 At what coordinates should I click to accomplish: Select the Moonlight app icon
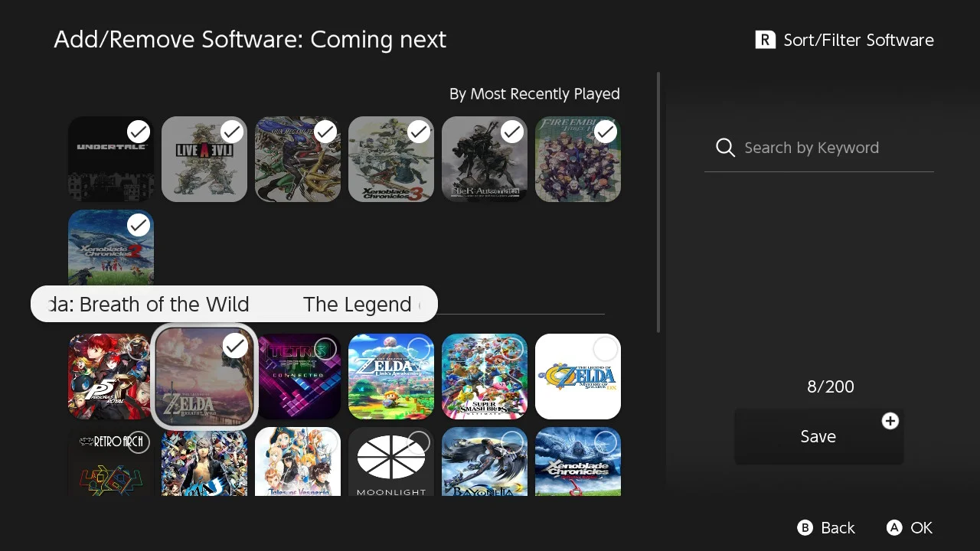tap(390, 461)
